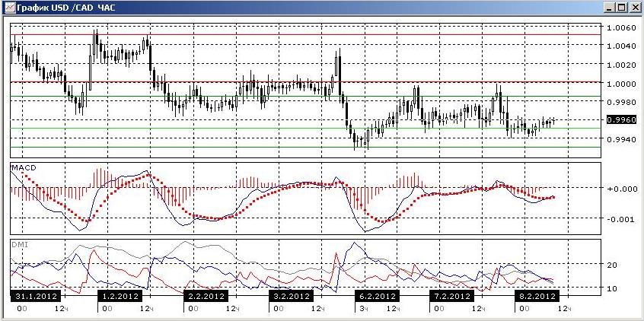
Task: Select the highlighted current price 0.9960
Action: coord(621,120)
